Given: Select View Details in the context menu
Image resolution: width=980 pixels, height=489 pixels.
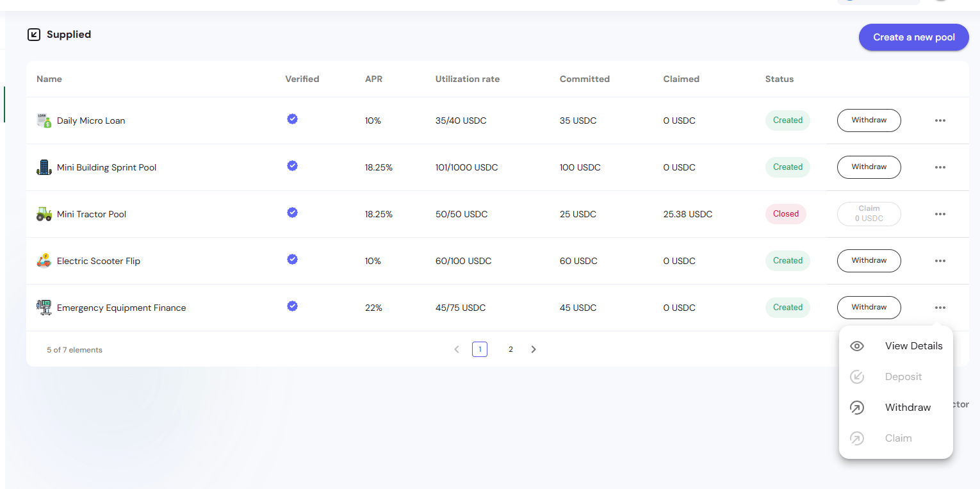Looking at the screenshot, I should pyautogui.click(x=913, y=346).
